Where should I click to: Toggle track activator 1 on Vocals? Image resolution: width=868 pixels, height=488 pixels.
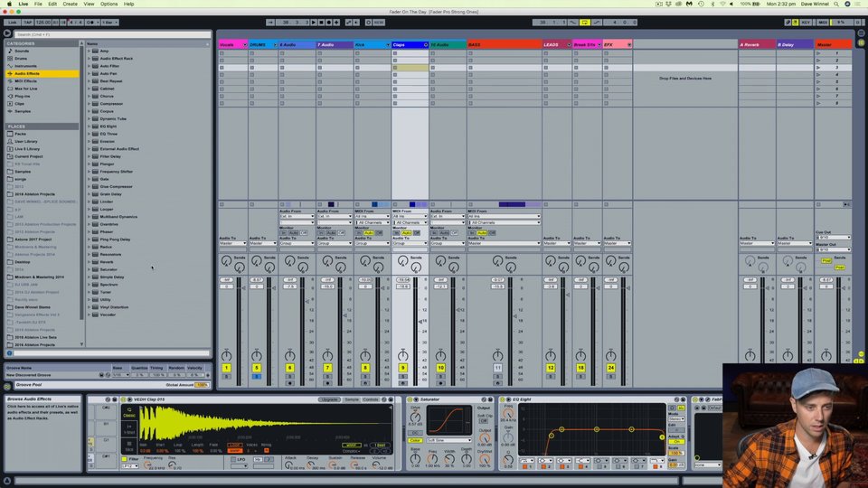pos(226,368)
